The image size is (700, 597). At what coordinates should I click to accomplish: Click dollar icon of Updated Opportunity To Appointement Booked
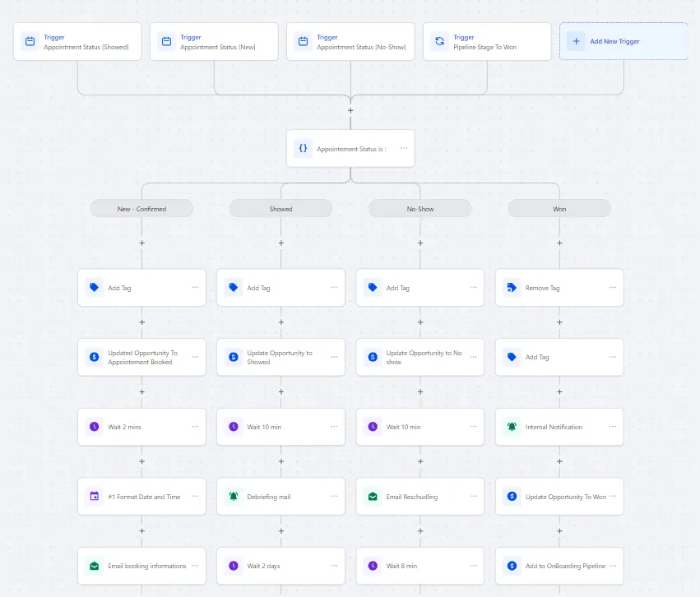pos(95,357)
